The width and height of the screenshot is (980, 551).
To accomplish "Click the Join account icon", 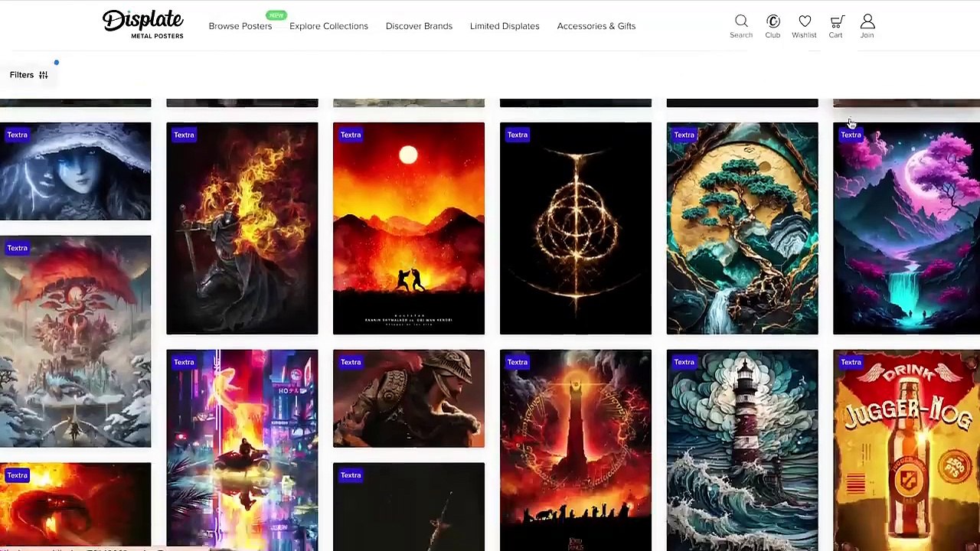I will 867,21.
